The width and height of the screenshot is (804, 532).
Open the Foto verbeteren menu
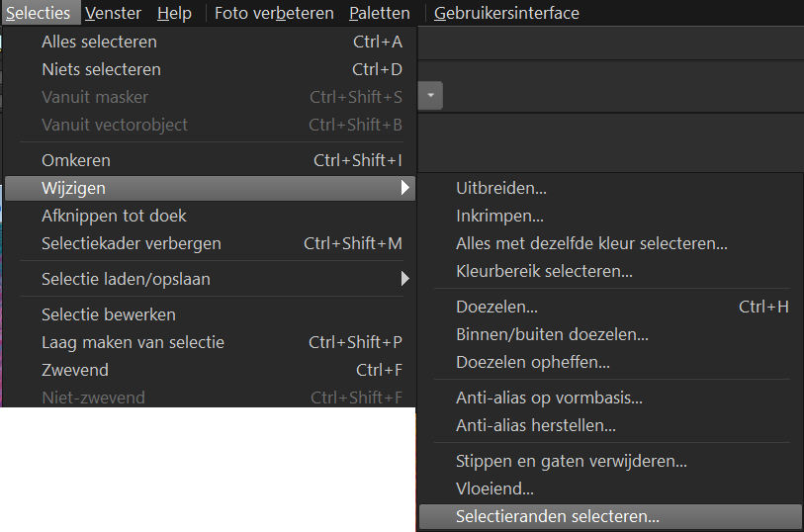(274, 13)
